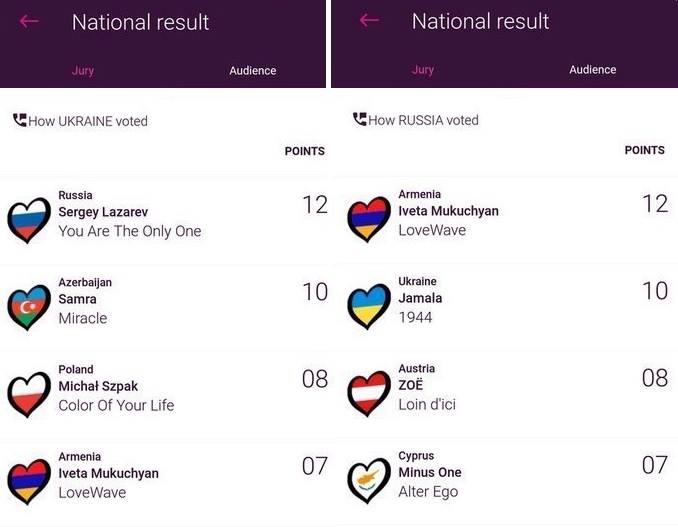This screenshot has height=527, width=678.
Task: Switch to Audience tab in Russia panel
Action: pyautogui.click(x=592, y=70)
